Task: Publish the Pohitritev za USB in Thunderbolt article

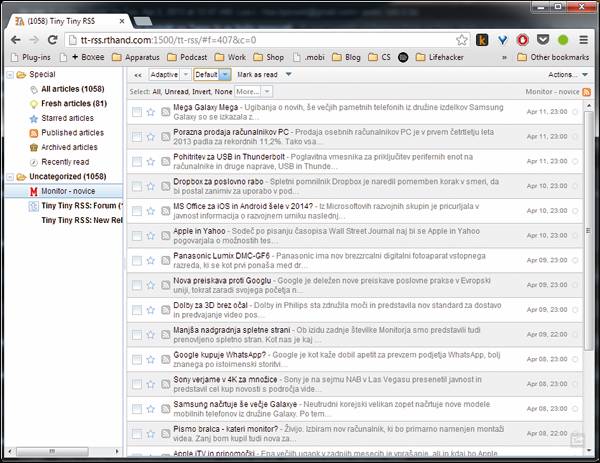Action: 165,161
